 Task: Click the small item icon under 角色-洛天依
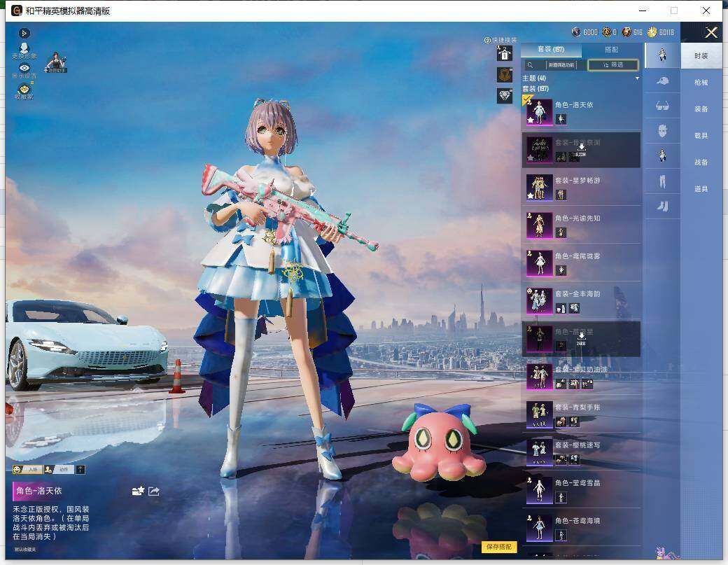coord(561,119)
